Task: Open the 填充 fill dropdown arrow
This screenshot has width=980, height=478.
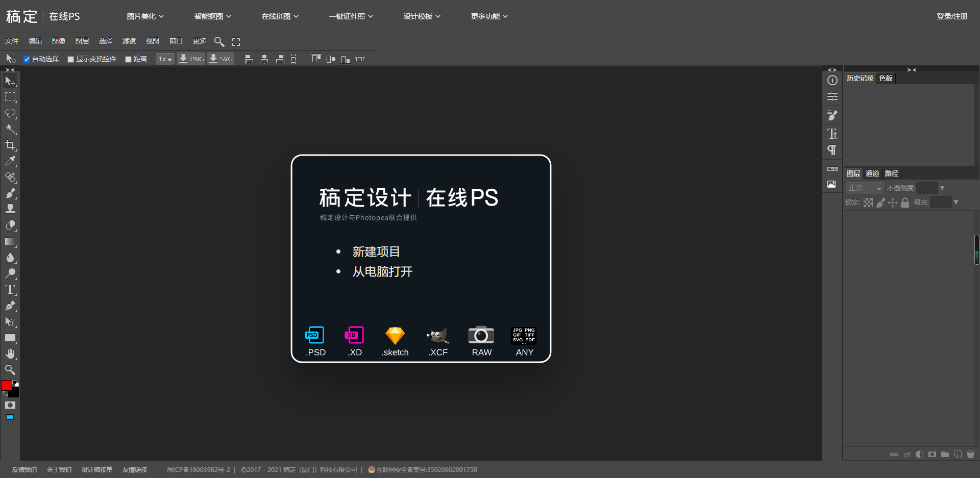Action: coord(956,203)
